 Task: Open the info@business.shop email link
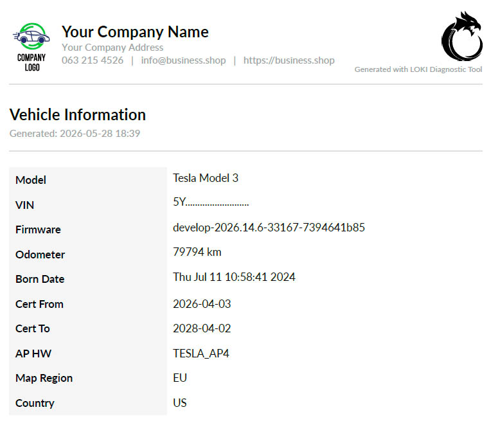[x=183, y=60]
